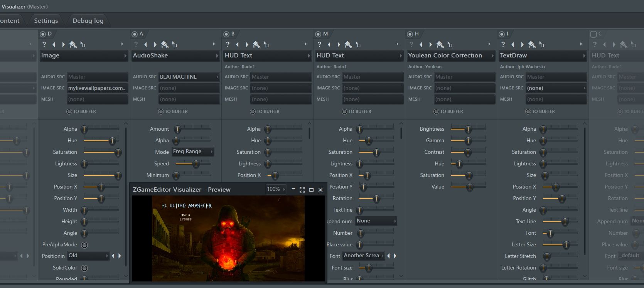
Task: Select next font arrow beside Another Screa
Action: pos(395,256)
